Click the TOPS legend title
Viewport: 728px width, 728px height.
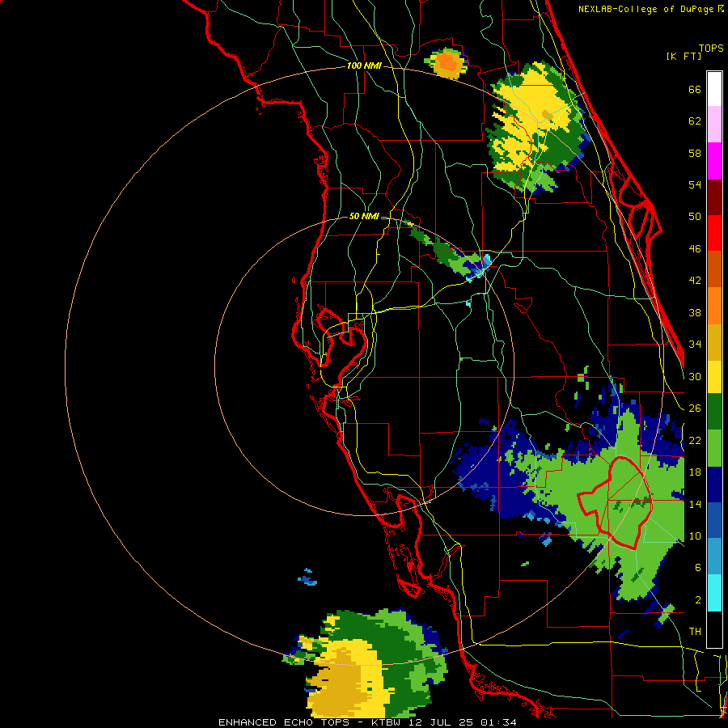click(x=711, y=48)
